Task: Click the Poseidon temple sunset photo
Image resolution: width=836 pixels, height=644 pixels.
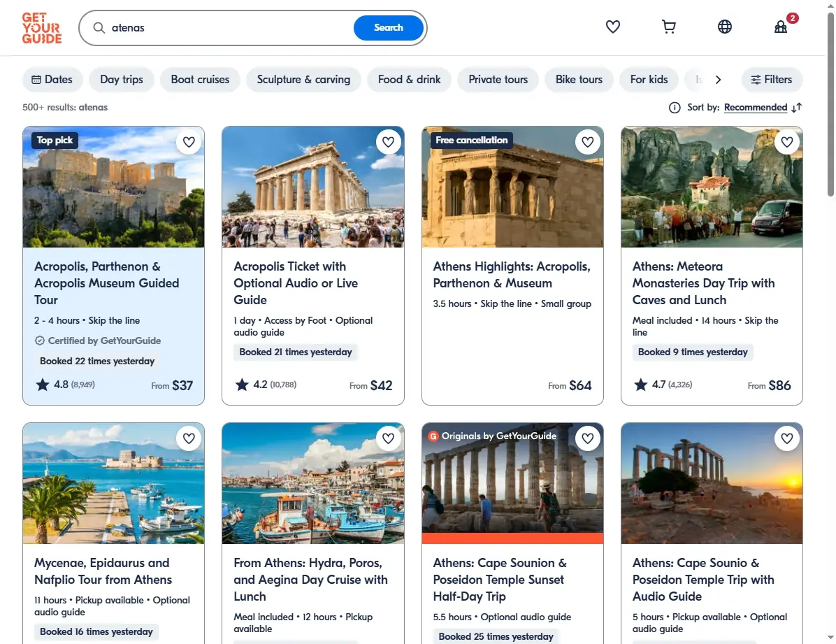Action: pos(712,483)
